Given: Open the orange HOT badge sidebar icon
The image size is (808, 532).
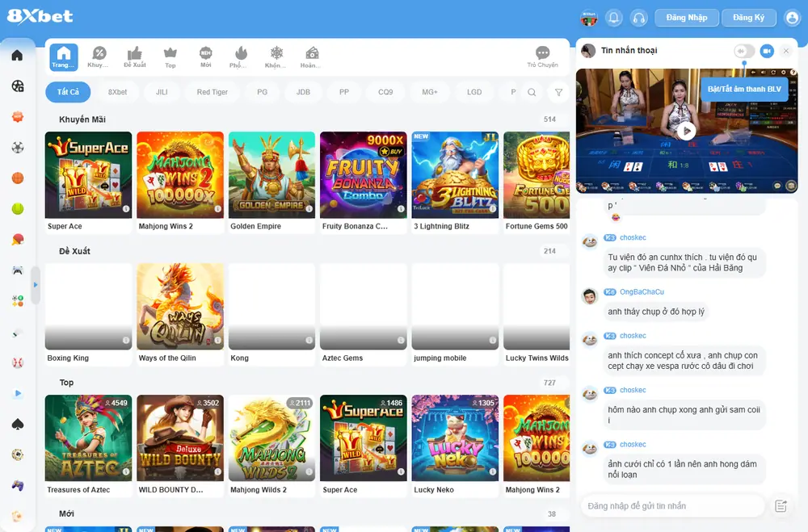Looking at the screenshot, I should 18,117.
